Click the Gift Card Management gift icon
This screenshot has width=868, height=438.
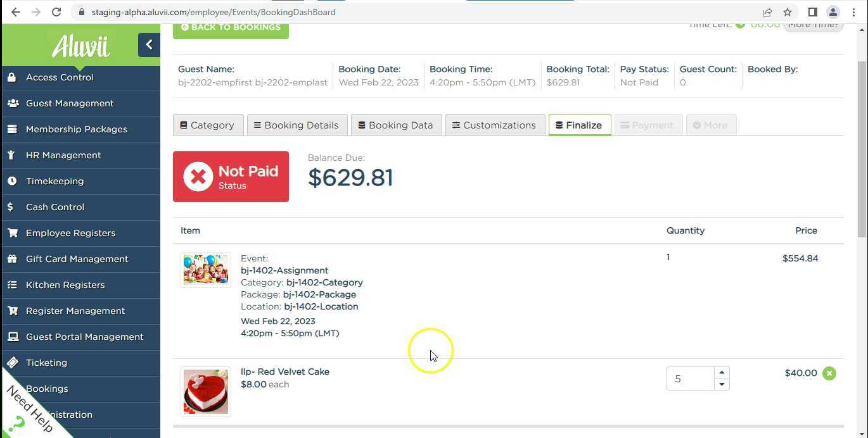pos(13,259)
